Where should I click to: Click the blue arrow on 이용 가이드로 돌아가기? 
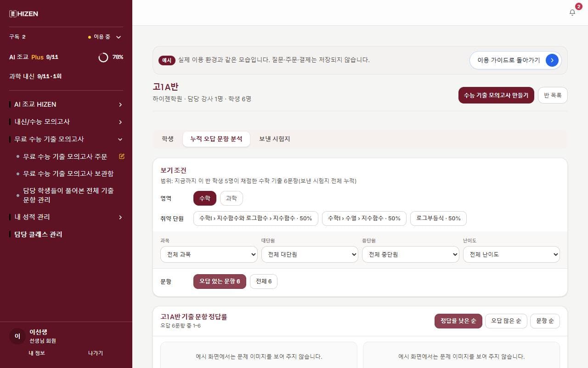point(552,60)
